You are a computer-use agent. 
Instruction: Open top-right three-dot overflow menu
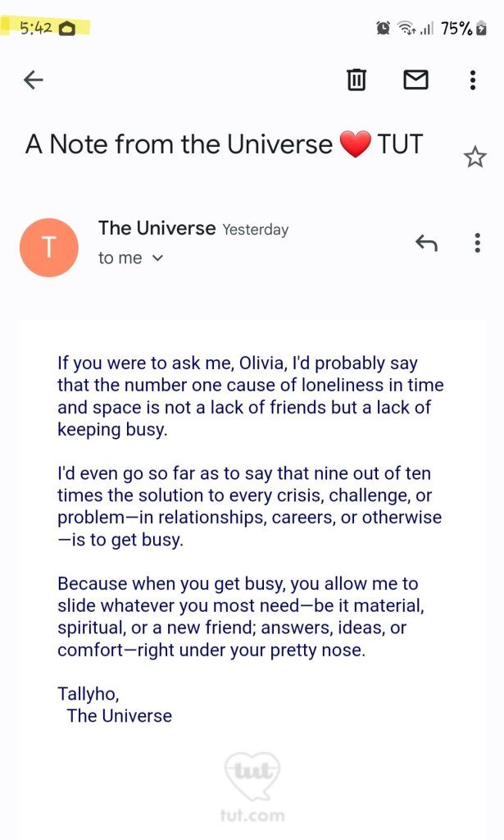tap(472, 80)
